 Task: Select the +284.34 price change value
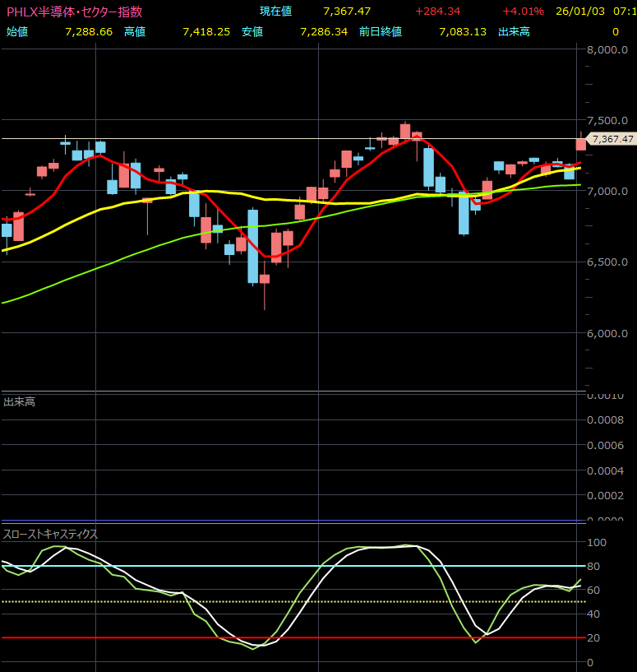[438, 12]
